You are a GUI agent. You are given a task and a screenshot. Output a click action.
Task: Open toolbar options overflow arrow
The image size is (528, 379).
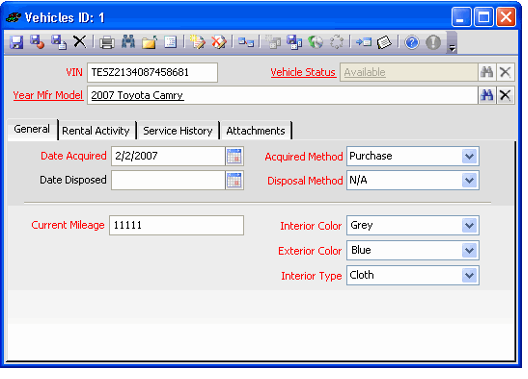pyautogui.click(x=452, y=49)
